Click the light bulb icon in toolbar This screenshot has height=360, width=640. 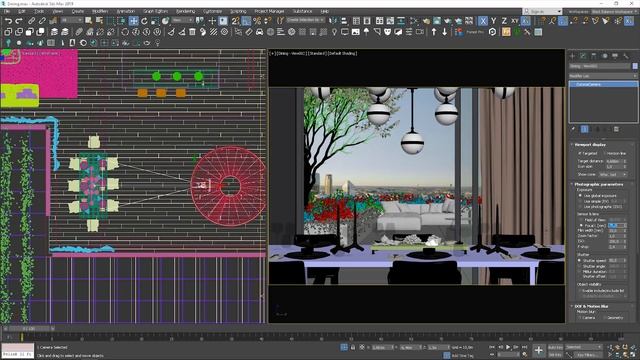pyautogui.click(x=334, y=32)
